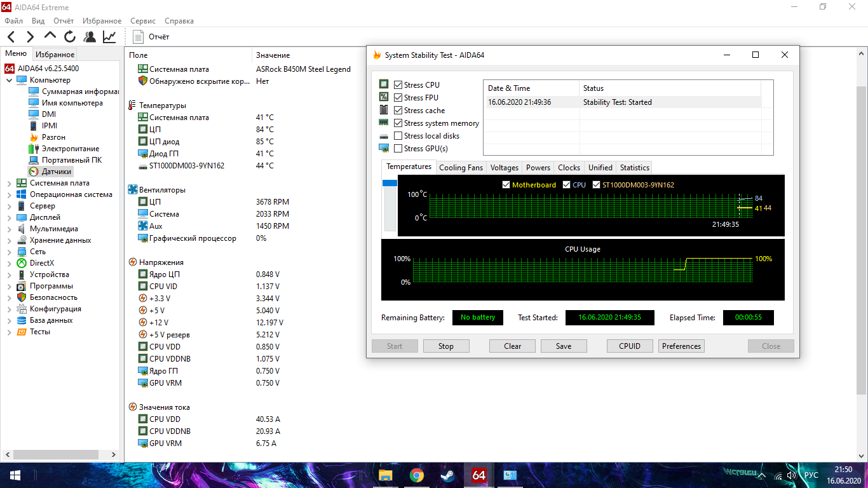The image size is (868, 488).
Task: Click the AIDA64 taskbar icon
Action: point(478,475)
